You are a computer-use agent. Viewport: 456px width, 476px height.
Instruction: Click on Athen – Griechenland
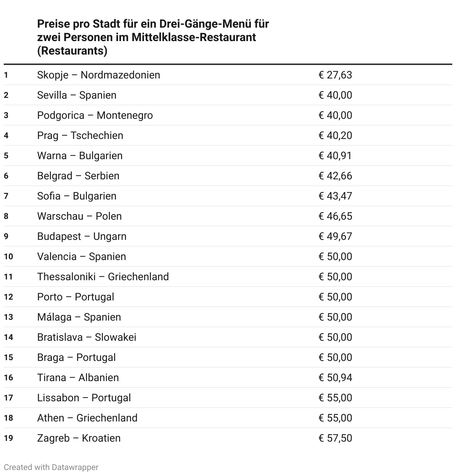tap(87, 418)
